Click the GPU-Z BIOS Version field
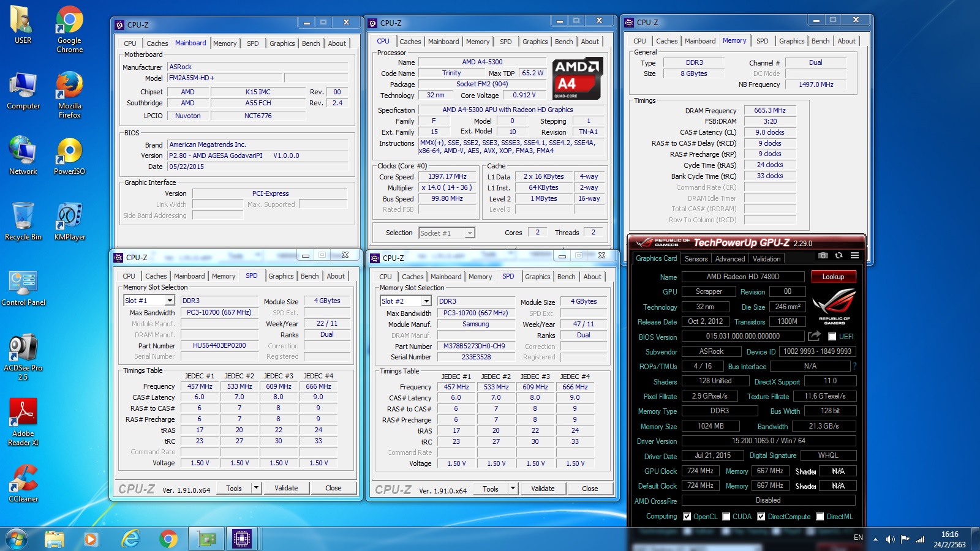This screenshot has width=980, height=551. (742, 336)
